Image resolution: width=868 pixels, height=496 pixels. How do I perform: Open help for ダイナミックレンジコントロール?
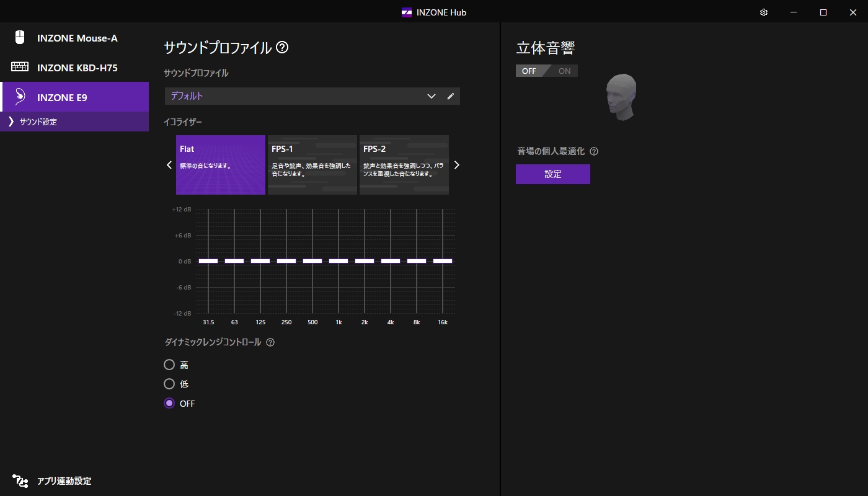point(270,342)
